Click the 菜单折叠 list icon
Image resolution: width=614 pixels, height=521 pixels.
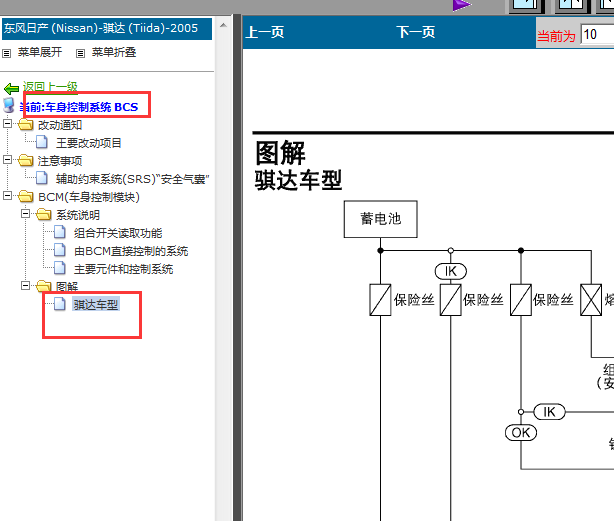(x=80, y=53)
